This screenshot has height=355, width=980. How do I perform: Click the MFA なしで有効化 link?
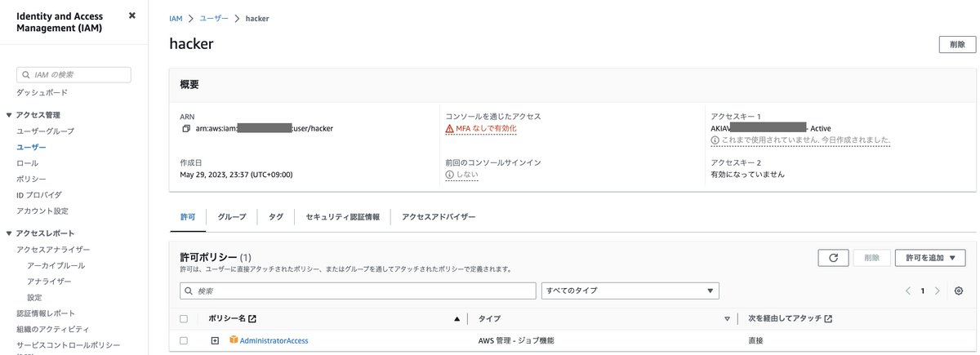tap(486, 129)
